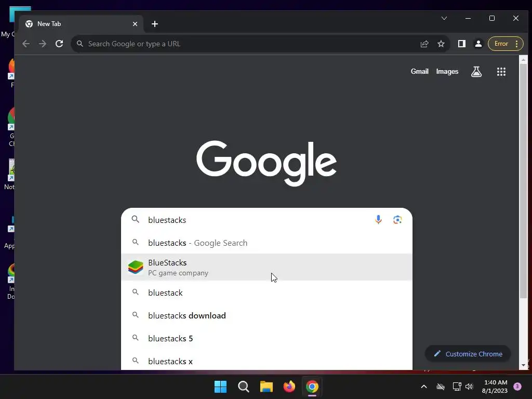Open the volume speaker tray icon
This screenshot has width=532, height=399.
469,387
